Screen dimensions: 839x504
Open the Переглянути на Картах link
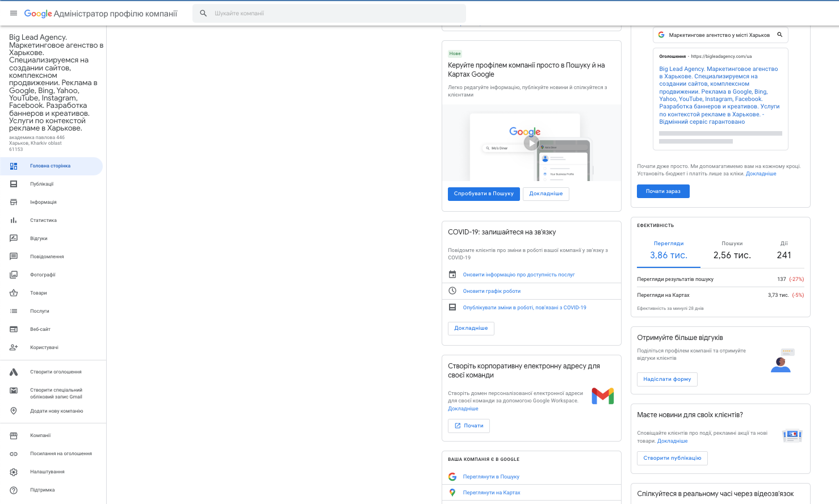coord(492,493)
